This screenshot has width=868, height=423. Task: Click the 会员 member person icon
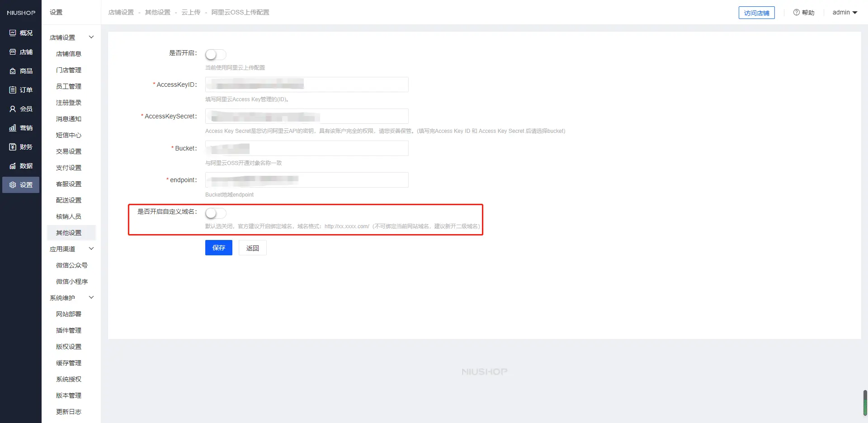pyautogui.click(x=13, y=109)
